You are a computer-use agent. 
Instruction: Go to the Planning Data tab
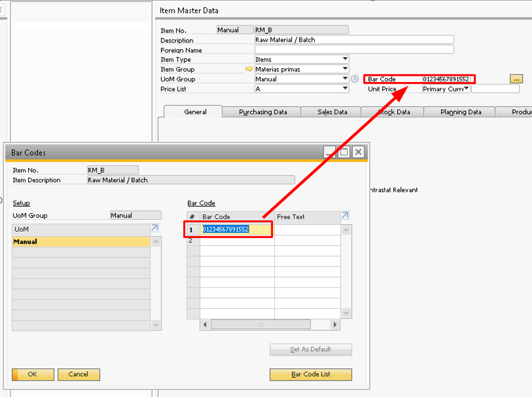click(461, 112)
